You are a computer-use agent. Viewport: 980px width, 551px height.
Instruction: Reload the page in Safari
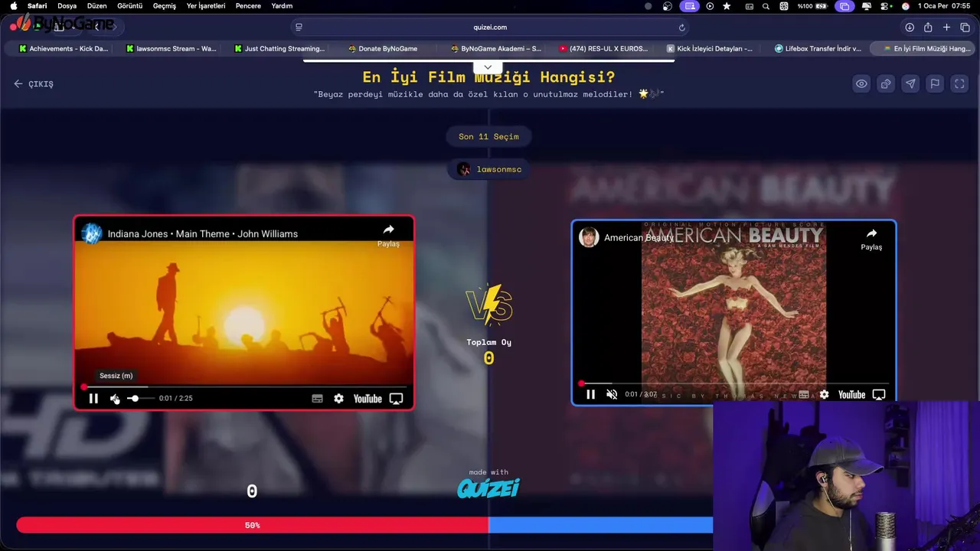(681, 27)
